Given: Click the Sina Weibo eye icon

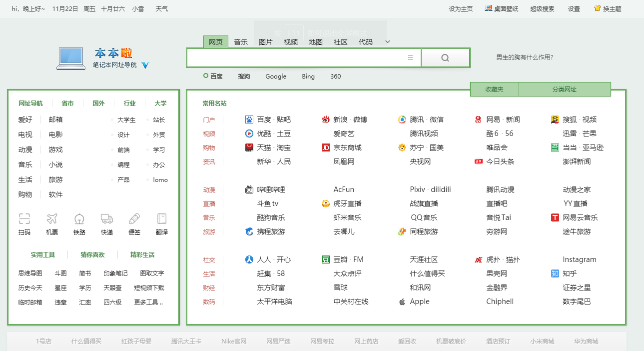Looking at the screenshot, I should [x=326, y=119].
